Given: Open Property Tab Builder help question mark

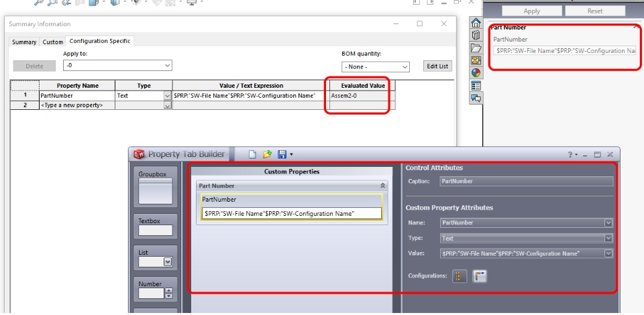Looking at the screenshot, I should tap(570, 155).
